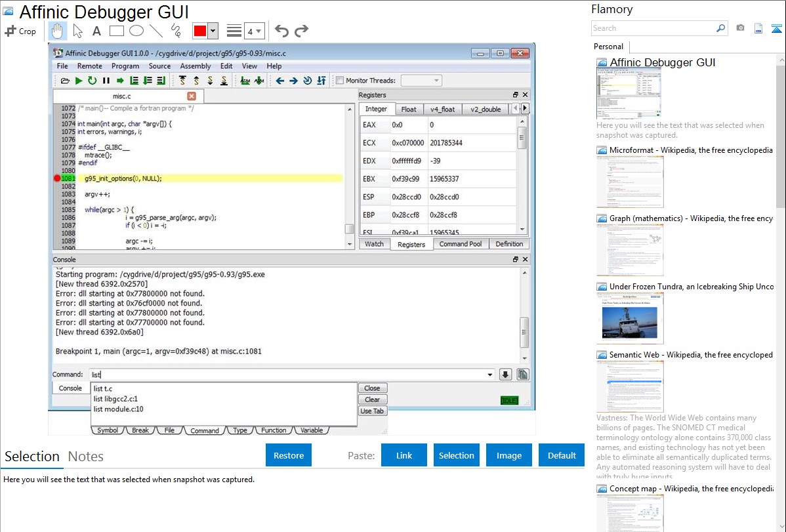Switch to the Definition tab

pyautogui.click(x=508, y=244)
